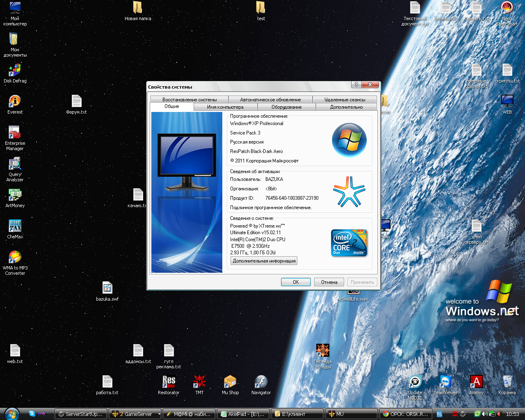Open the Windows Start menu orb
The image size is (525, 420).
click(x=12, y=414)
